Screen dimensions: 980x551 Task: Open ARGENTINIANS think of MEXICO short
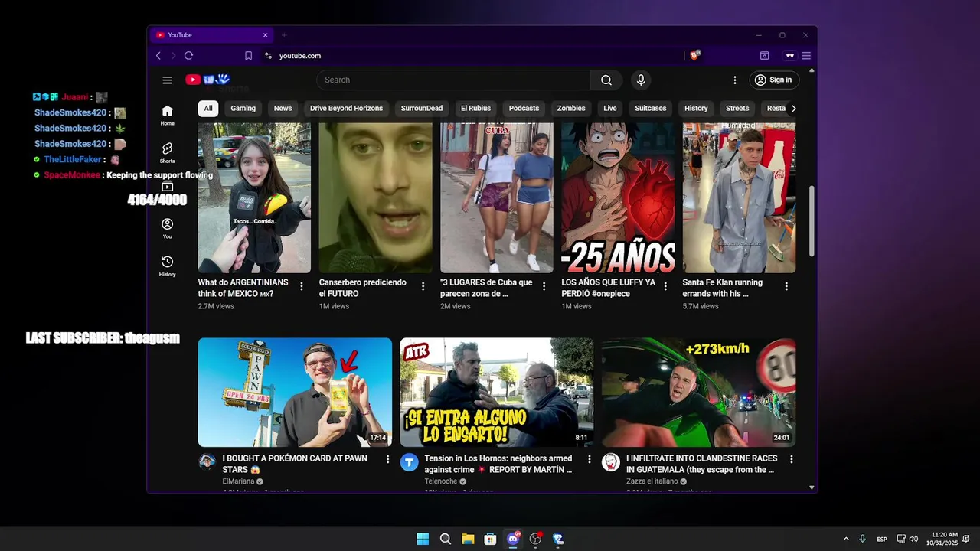[254, 197]
